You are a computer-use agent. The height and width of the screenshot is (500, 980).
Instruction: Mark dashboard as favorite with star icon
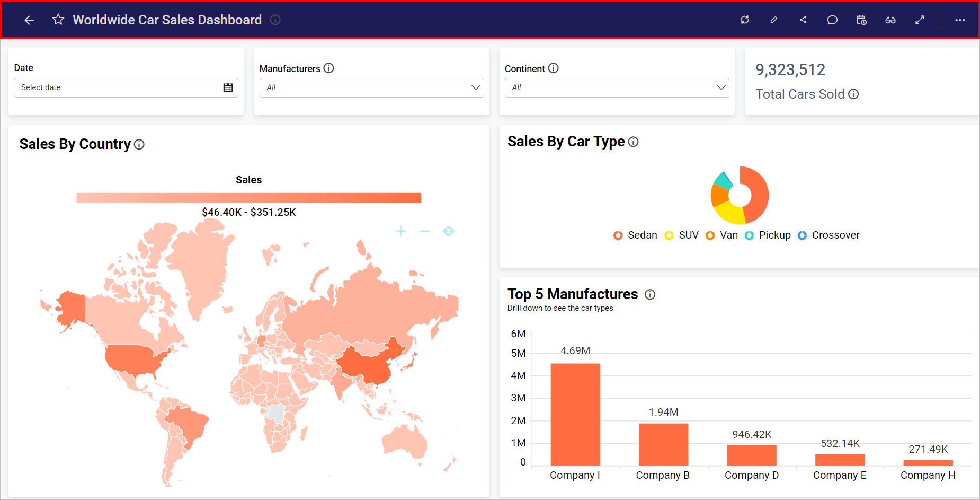pyautogui.click(x=58, y=20)
